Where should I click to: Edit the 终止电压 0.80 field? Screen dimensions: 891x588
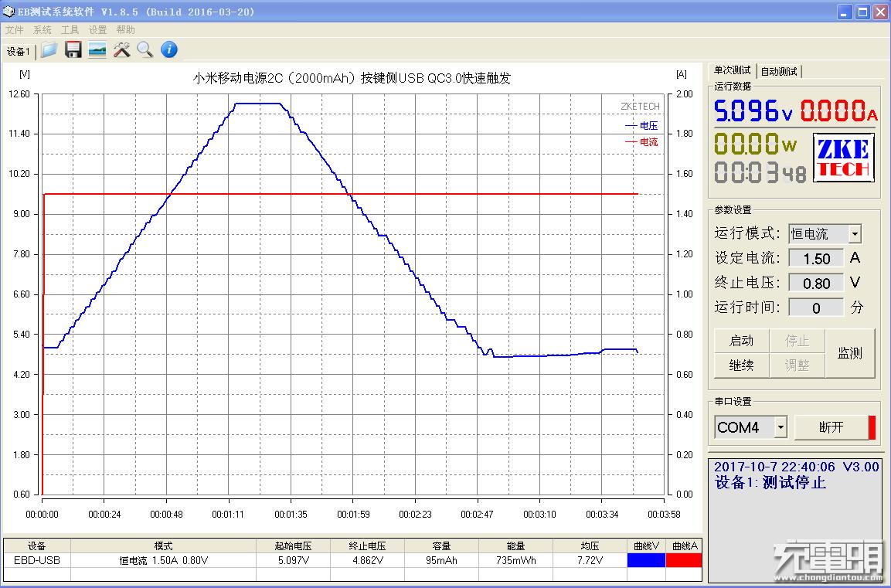click(x=816, y=283)
